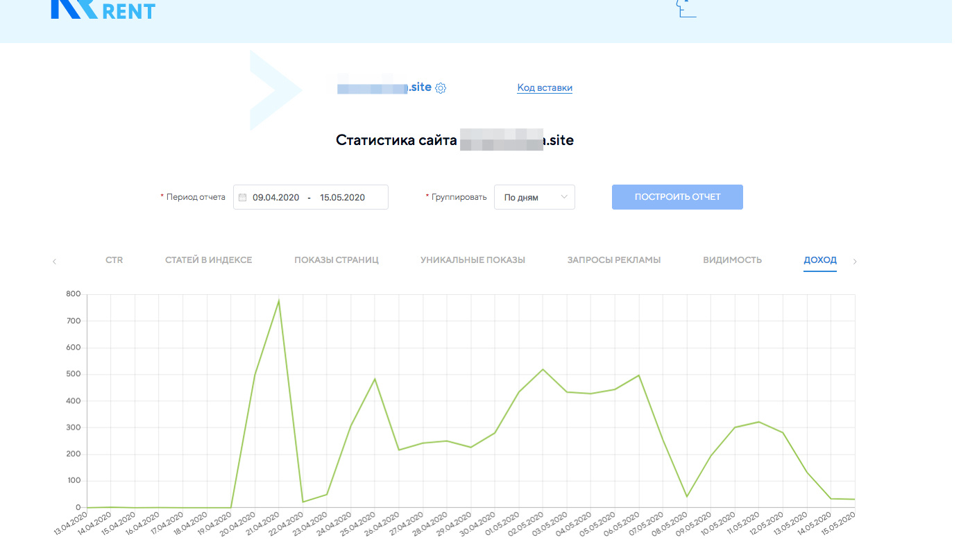Expand the 'По дням' grouping dropdown
961x560 pixels.
534,197
